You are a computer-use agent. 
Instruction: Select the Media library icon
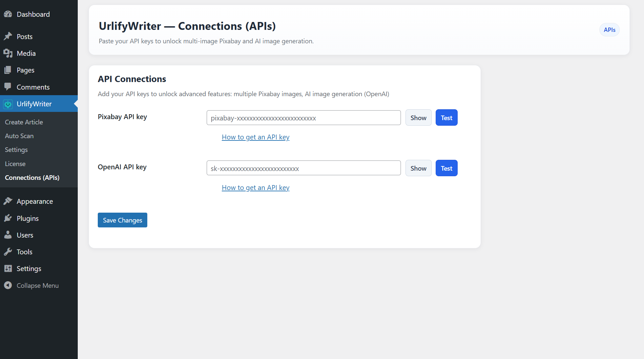point(8,53)
